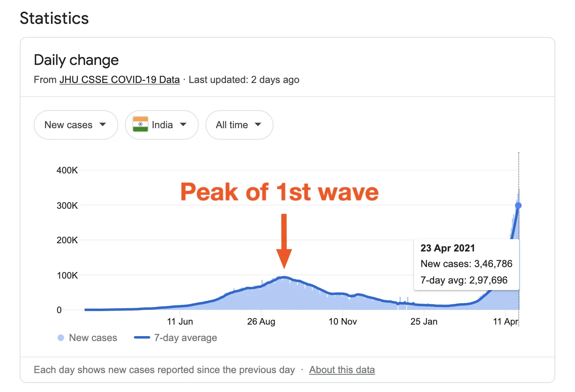Click the New cases dropdown arrow

(x=103, y=125)
